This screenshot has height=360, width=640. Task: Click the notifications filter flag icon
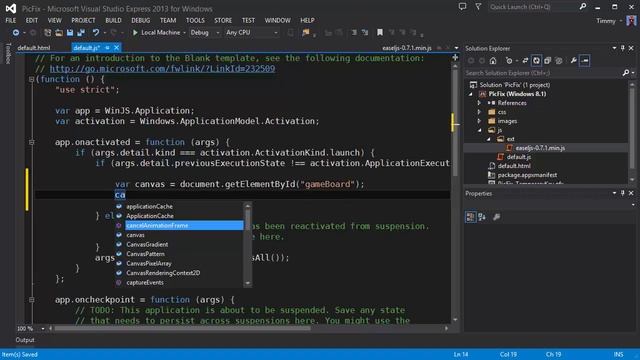tap(478, 7)
